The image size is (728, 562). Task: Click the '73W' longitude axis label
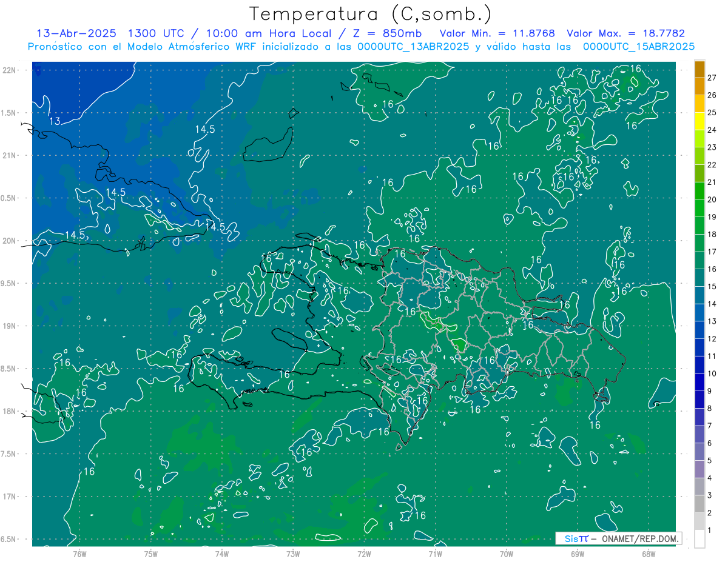click(293, 554)
